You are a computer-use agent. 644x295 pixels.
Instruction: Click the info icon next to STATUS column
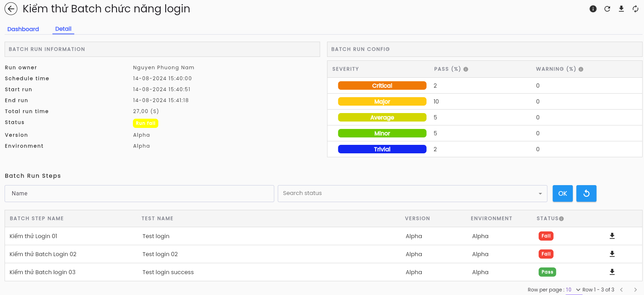(x=562, y=219)
